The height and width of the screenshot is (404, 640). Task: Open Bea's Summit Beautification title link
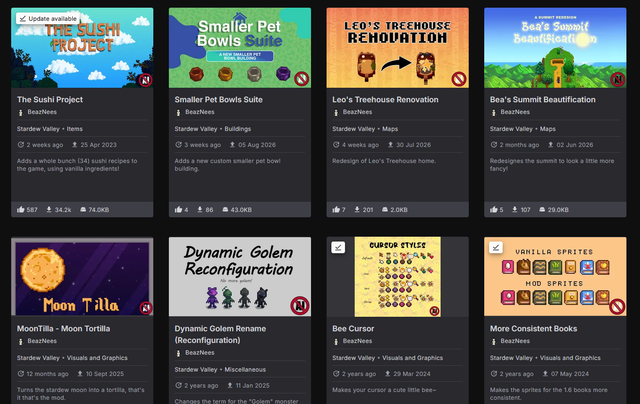click(x=542, y=100)
